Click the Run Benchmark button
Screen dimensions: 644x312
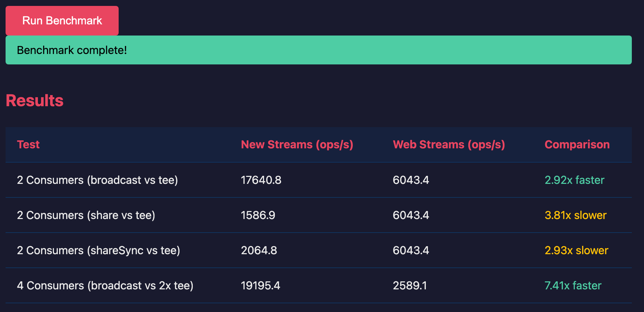(x=62, y=21)
